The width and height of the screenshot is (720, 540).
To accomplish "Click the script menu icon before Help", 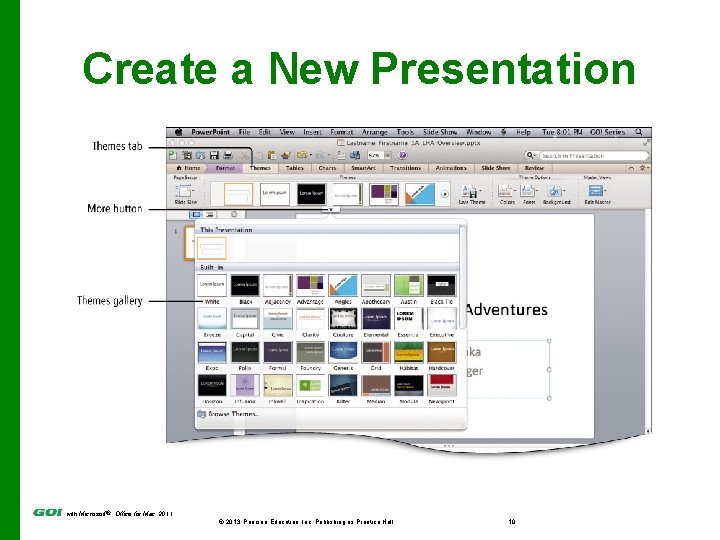I will pos(504,132).
